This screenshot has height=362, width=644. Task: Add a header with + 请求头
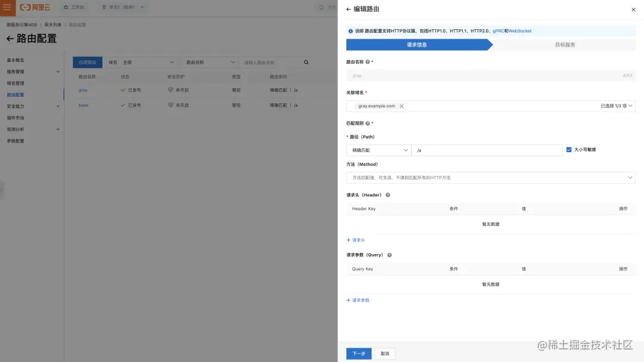coord(355,240)
